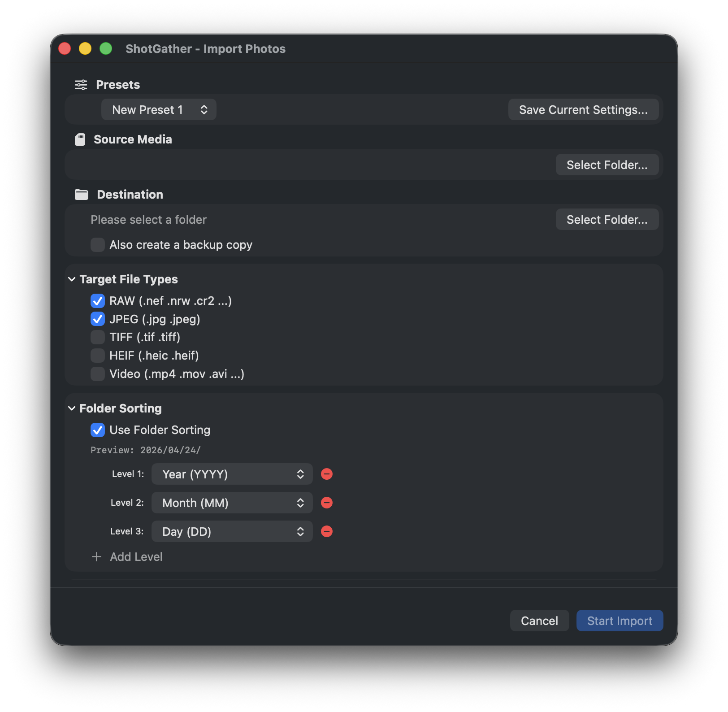
Task: Click Save Current Settings
Action: point(583,109)
